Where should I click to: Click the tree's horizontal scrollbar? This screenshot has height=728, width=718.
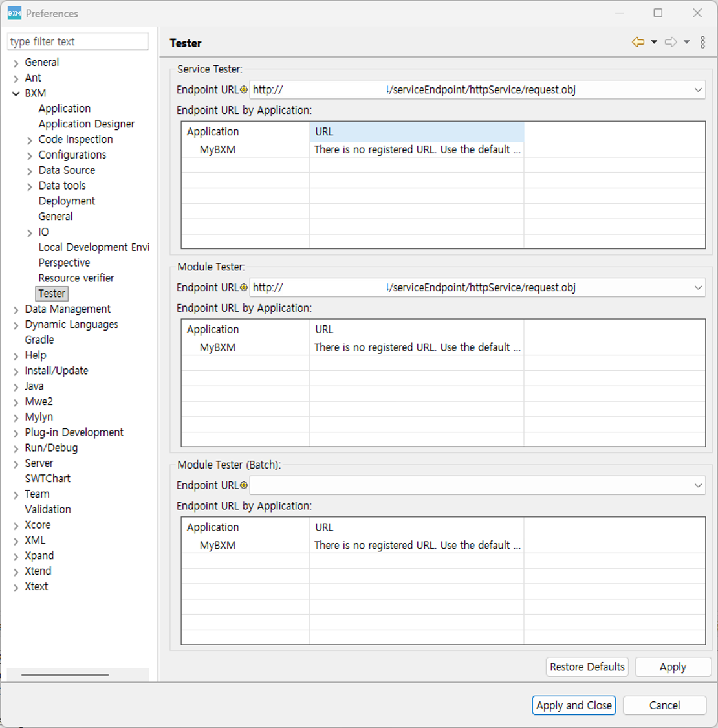[x=65, y=675]
